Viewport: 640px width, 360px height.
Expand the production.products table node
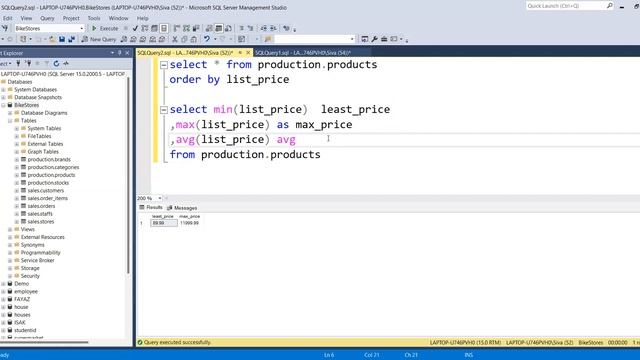point(17,175)
